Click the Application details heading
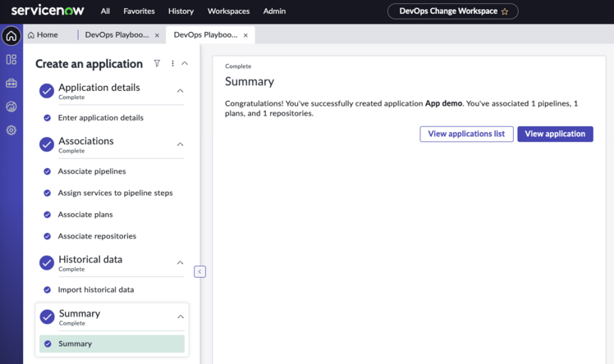Screen dimensions: 614x364 pos(99,87)
